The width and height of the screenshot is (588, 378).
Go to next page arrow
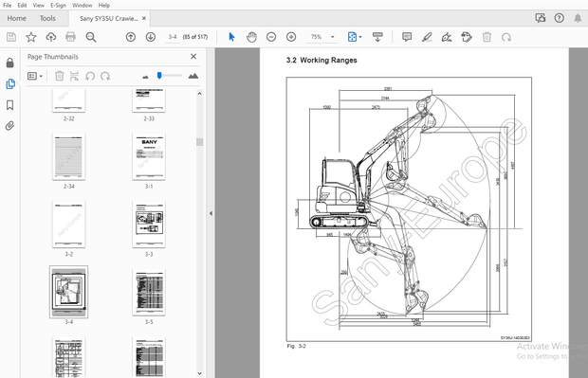[x=151, y=37]
